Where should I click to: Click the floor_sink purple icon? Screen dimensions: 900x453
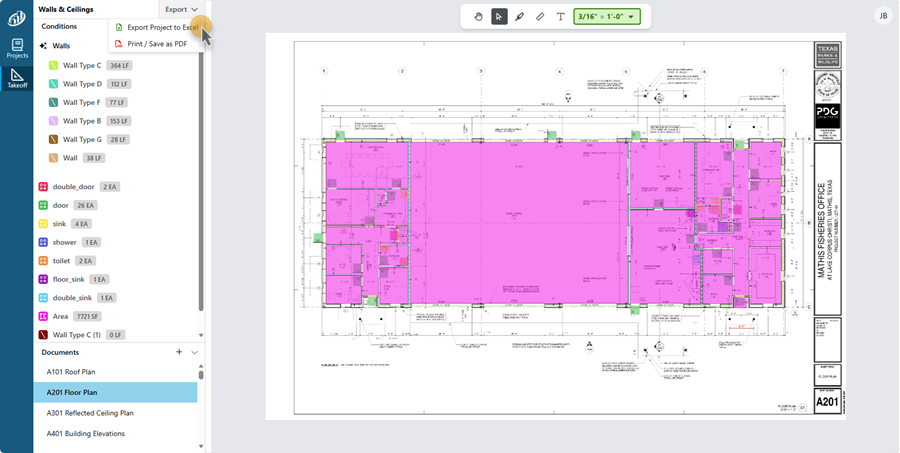coord(43,279)
